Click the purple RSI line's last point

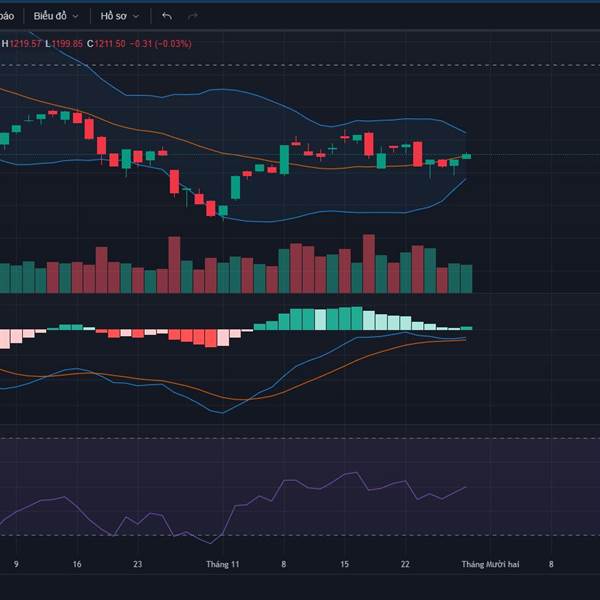point(466,487)
